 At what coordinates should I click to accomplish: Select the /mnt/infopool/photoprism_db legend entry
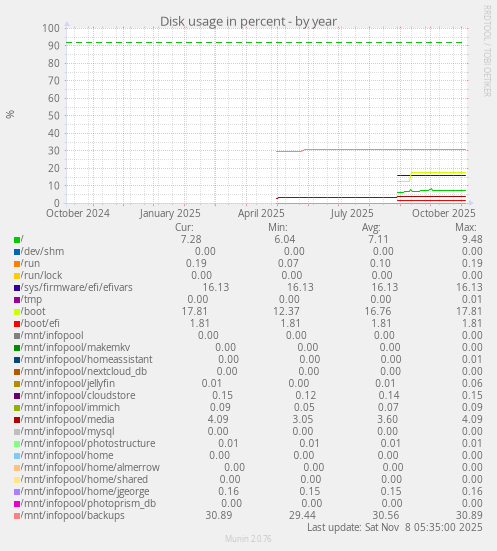(x=89, y=503)
